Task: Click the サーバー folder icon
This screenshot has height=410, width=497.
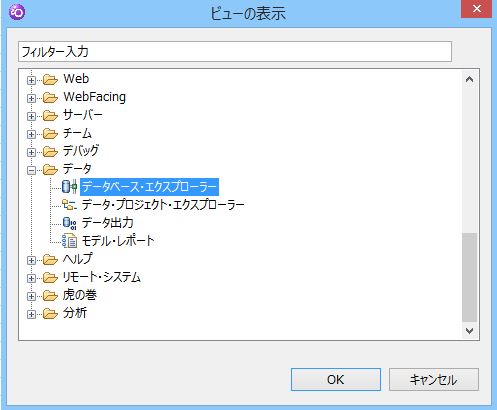Action: click(50, 115)
